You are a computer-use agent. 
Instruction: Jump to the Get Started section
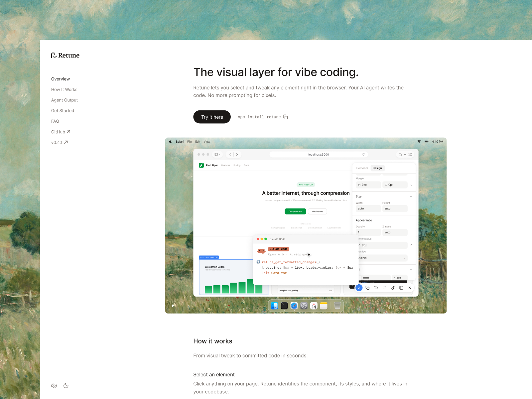63,111
